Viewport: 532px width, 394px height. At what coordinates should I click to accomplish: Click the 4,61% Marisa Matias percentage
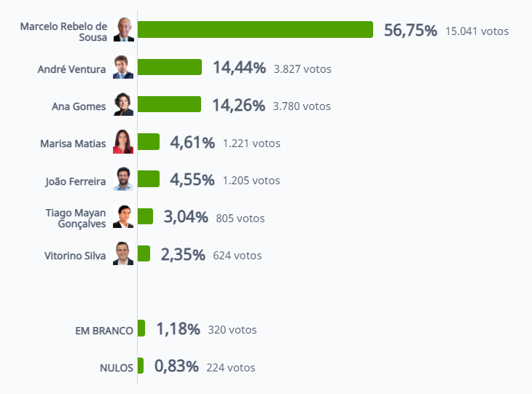pos(192,143)
